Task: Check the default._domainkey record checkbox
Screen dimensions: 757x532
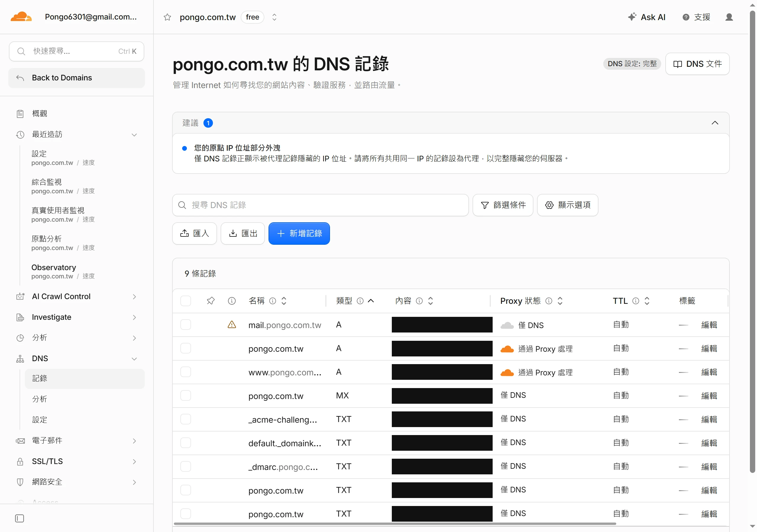Action: [186, 443]
